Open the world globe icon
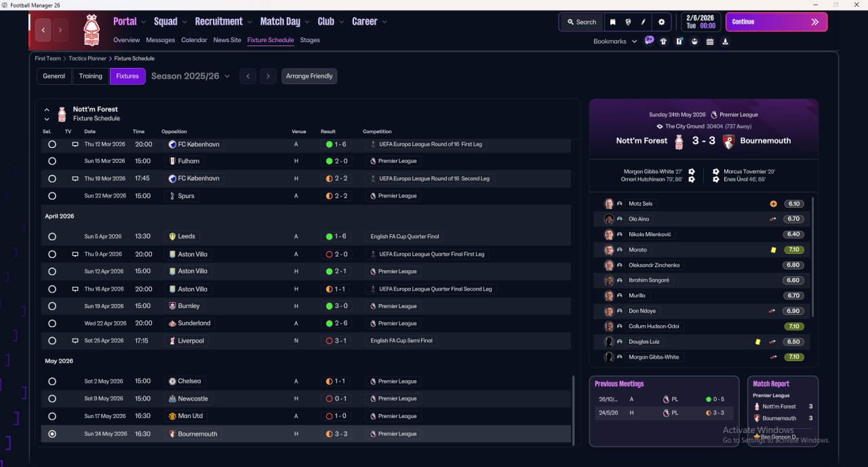Image resolution: width=868 pixels, height=467 pixels. coord(628,22)
